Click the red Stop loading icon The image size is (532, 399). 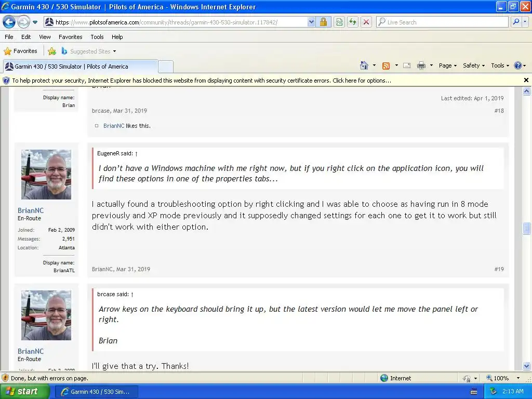366,22
